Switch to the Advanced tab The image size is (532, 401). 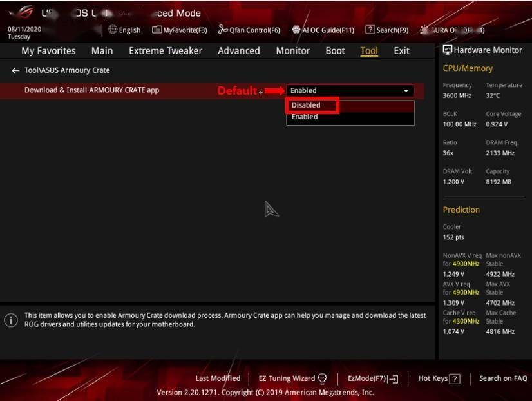tap(239, 50)
